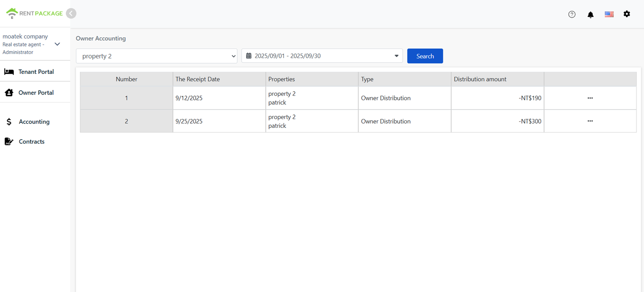Open the help question mark icon

[572, 14]
